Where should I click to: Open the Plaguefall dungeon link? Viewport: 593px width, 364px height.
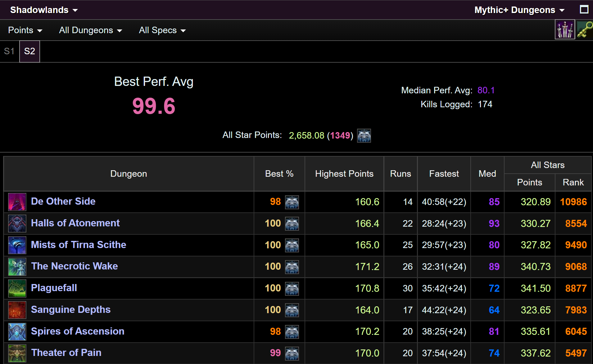pos(54,288)
